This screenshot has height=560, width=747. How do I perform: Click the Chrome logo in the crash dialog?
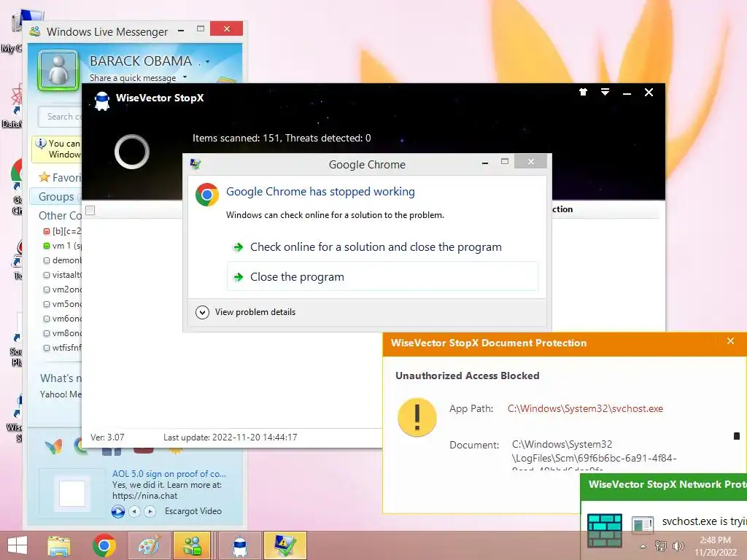[206, 195]
